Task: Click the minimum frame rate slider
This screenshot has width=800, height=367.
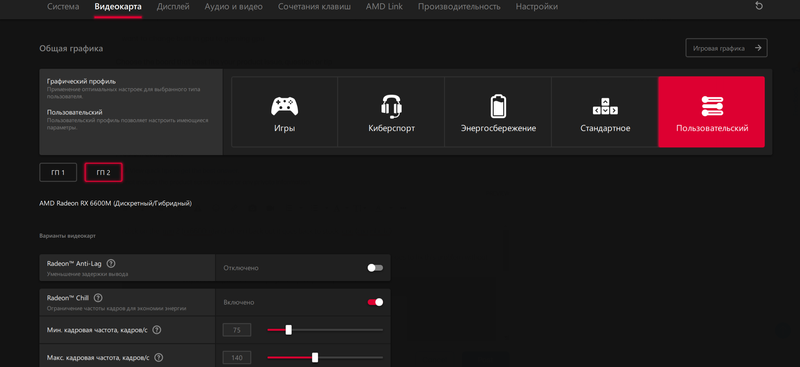Action: tap(325, 330)
